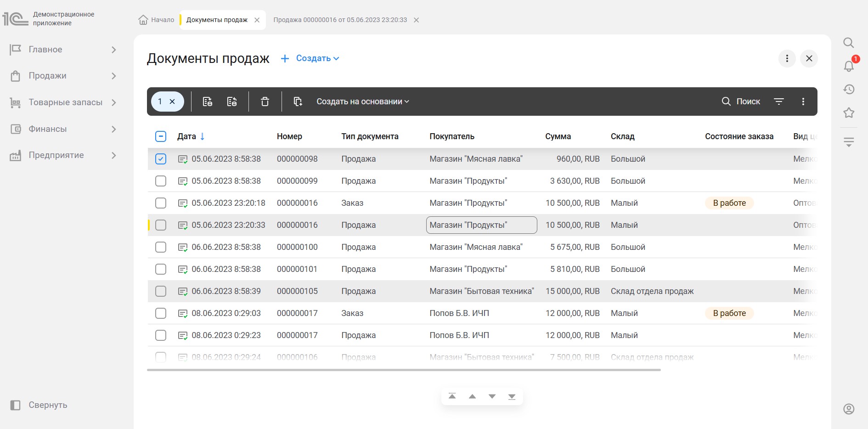Click the Состояние заказа column header
Screen dimensions: 868x429
[x=739, y=136]
